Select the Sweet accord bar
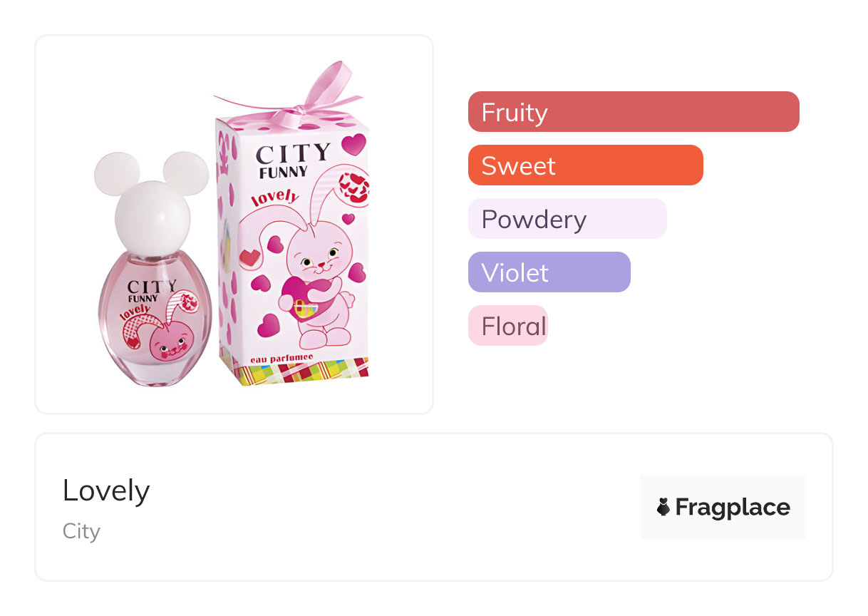Viewport: 868px width, 616px height. click(x=585, y=165)
